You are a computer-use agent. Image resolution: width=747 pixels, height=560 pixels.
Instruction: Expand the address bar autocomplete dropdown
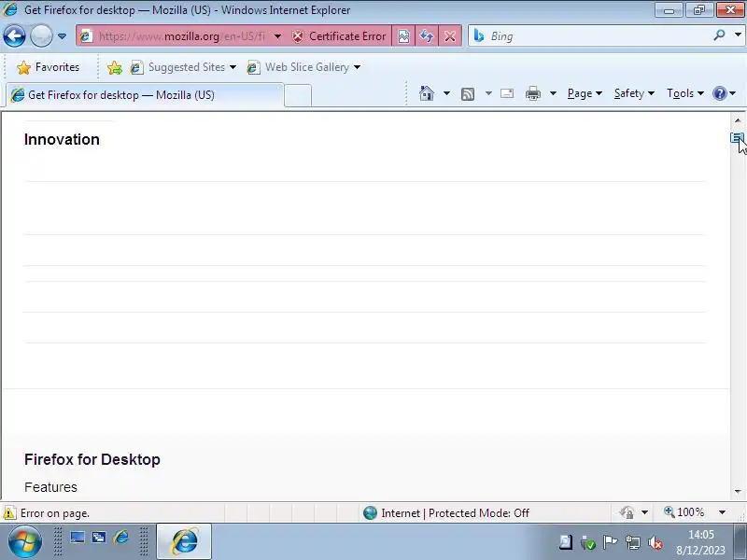[x=277, y=36]
